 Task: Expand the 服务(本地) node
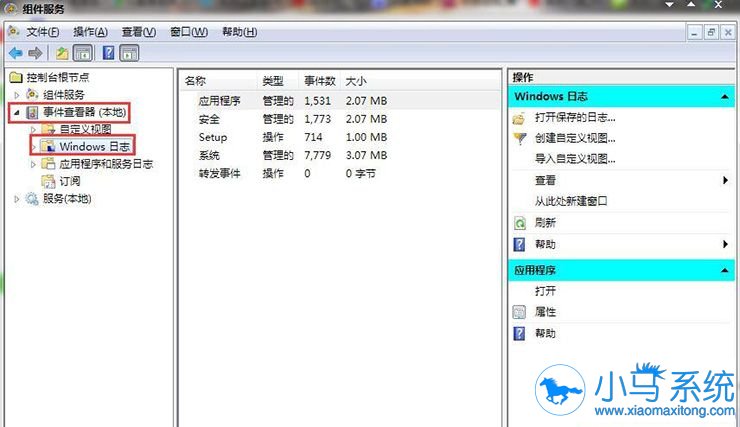tap(17, 199)
